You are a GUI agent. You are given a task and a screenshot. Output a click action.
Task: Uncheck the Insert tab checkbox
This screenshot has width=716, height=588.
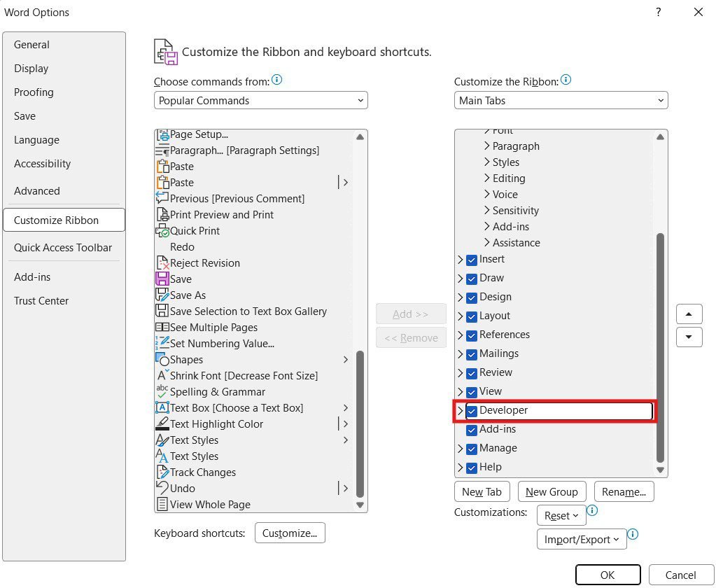point(472,260)
